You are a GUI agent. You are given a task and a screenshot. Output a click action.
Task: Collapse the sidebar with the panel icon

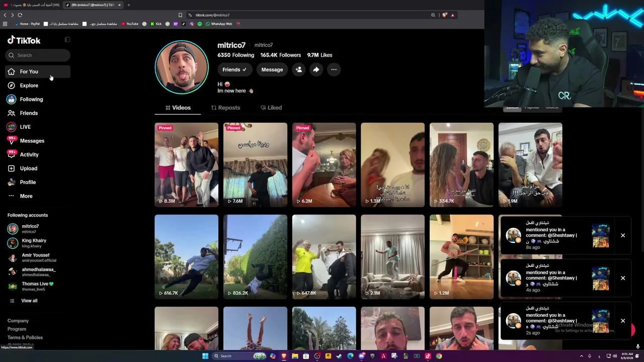[x=67, y=40]
